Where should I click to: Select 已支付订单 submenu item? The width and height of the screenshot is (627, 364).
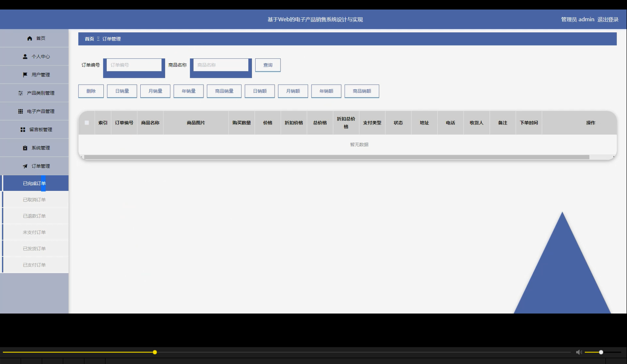(x=35, y=265)
